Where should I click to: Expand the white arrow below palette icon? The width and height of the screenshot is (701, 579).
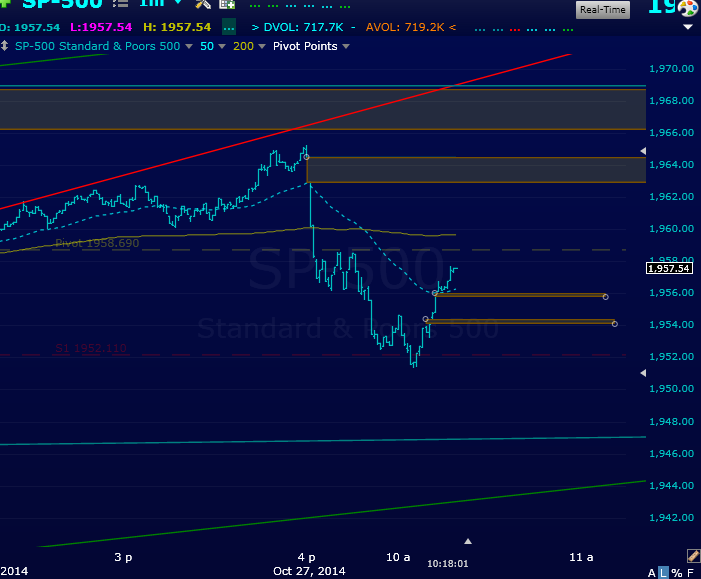(x=688, y=27)
